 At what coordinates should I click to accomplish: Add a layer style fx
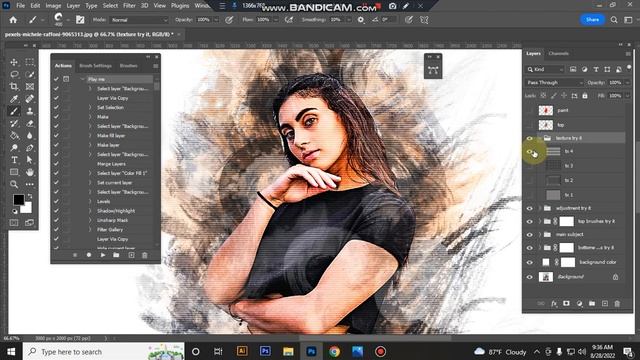tap(554, 304)
